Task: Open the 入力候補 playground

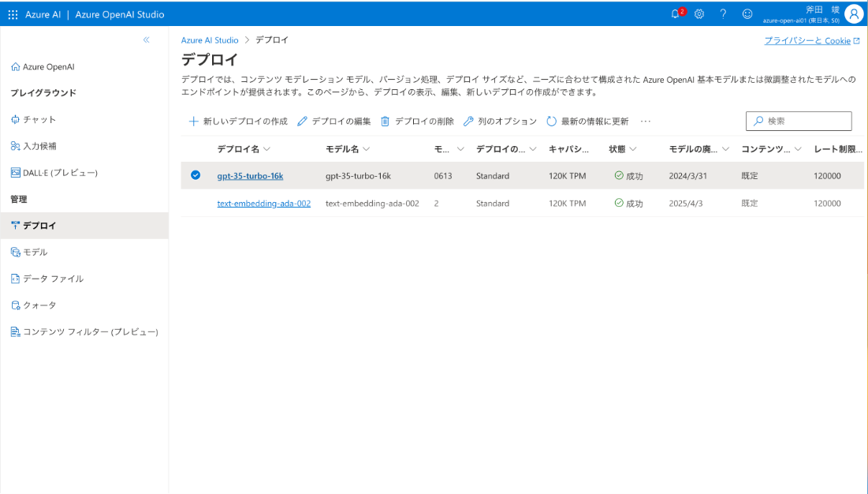Action: (x=34, y=146)
